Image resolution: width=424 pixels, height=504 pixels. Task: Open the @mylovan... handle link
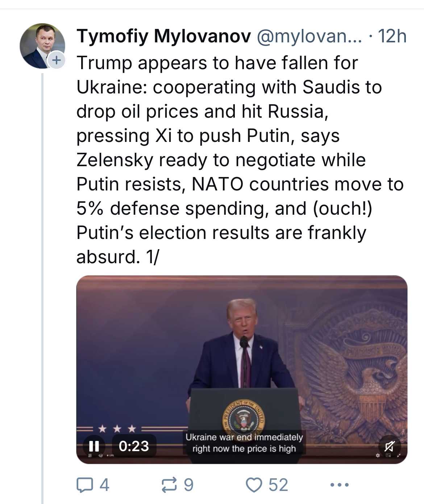309,36
